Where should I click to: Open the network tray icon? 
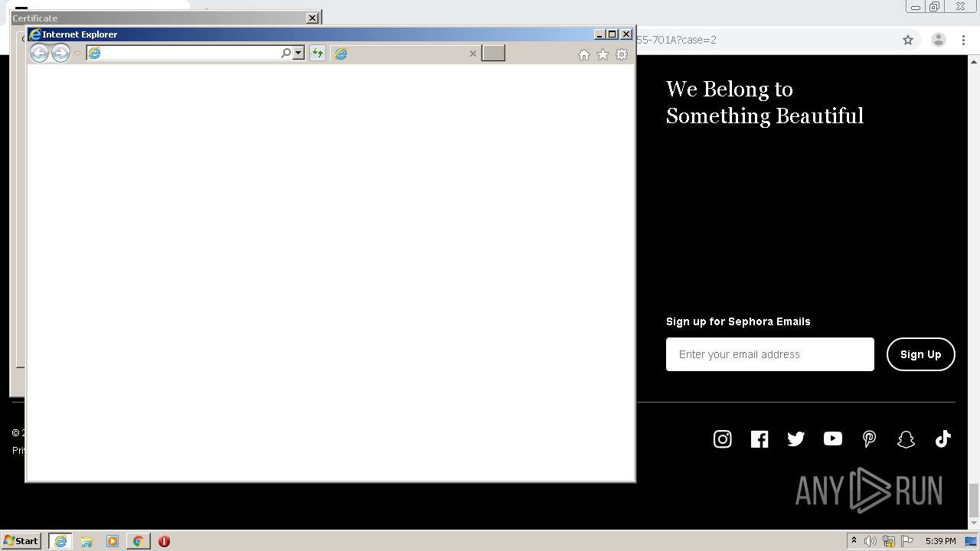pos(889,541)
